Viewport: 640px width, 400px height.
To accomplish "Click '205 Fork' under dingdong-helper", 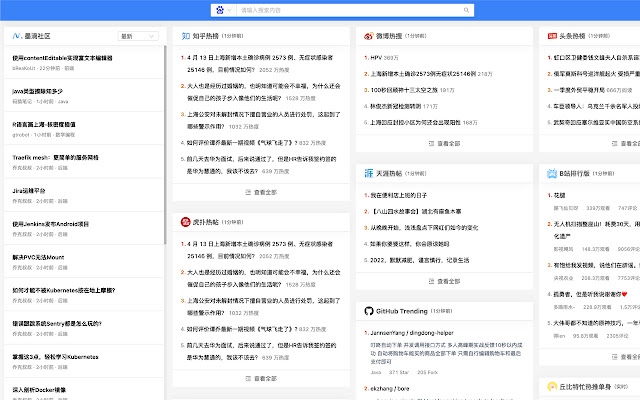I will (427, 372).
